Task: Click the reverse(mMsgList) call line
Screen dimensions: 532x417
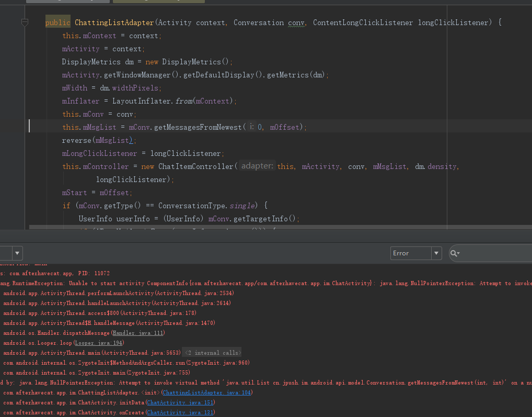Action: [98, 140]
